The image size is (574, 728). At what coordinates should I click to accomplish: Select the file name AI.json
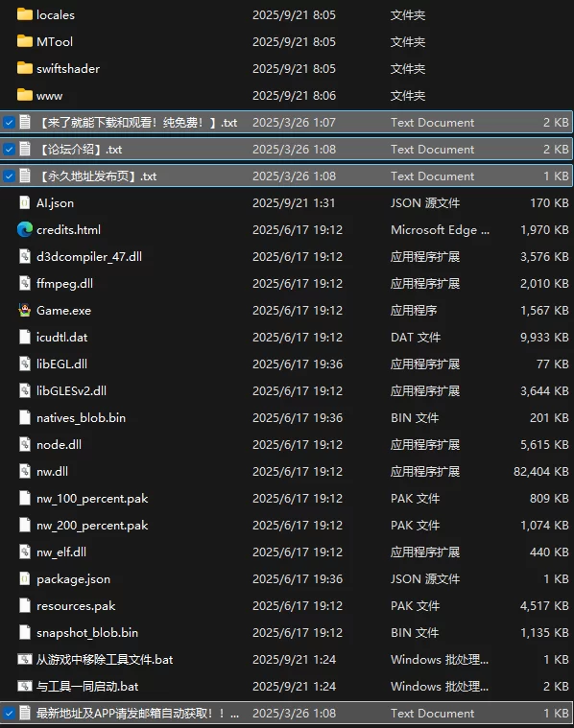55,203
